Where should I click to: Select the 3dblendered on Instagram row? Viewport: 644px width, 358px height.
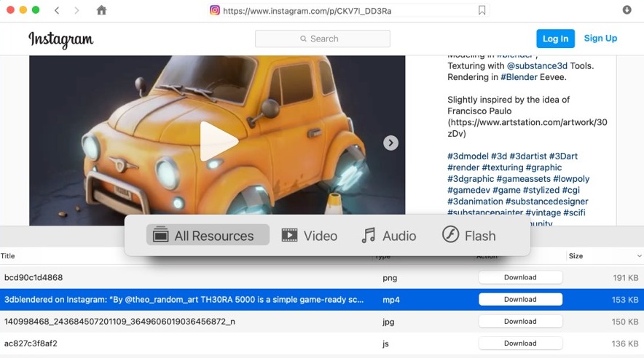(x=322, y=299)
